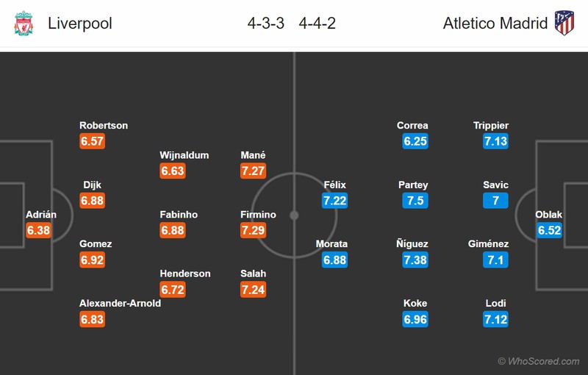Open the Atletico Madrid team name link
This screenshot has height=375, width=588.
coord(495,24)
